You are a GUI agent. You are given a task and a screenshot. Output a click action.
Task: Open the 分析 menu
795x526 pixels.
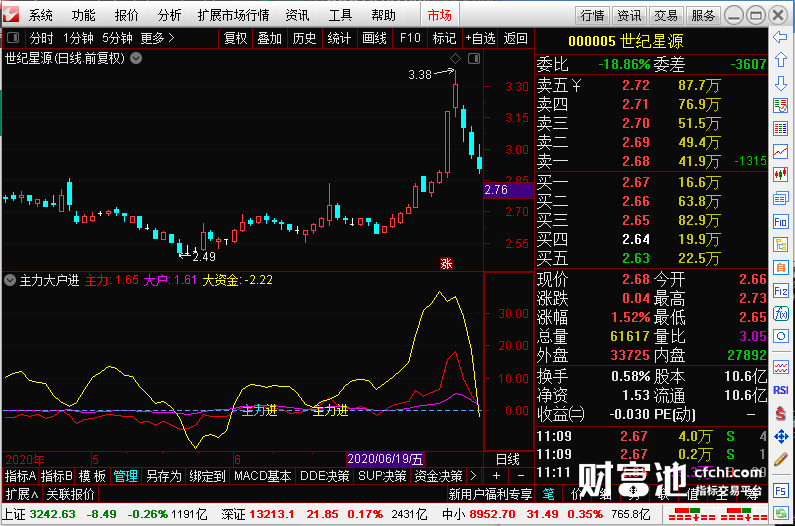coord(169,15)
